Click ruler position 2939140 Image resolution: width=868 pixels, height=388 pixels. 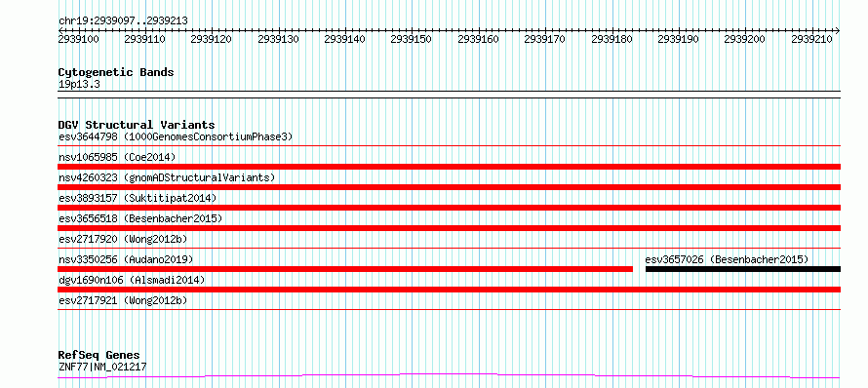pos(344,39)
